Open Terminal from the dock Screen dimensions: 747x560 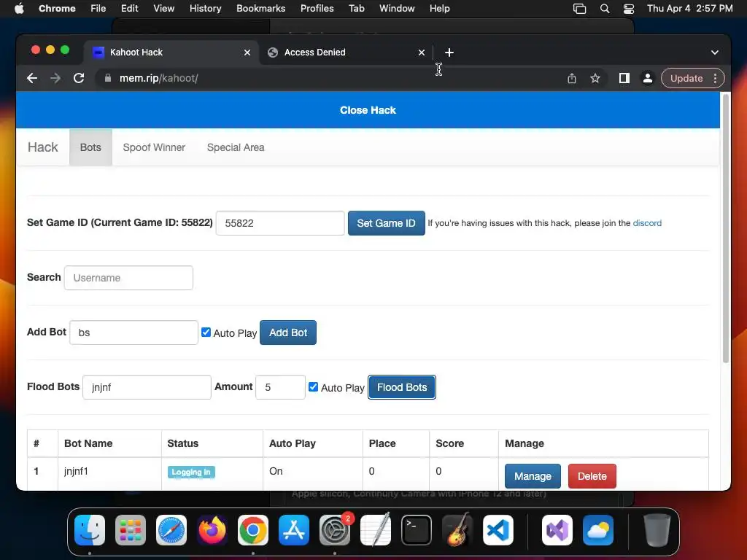pos(417,530)
